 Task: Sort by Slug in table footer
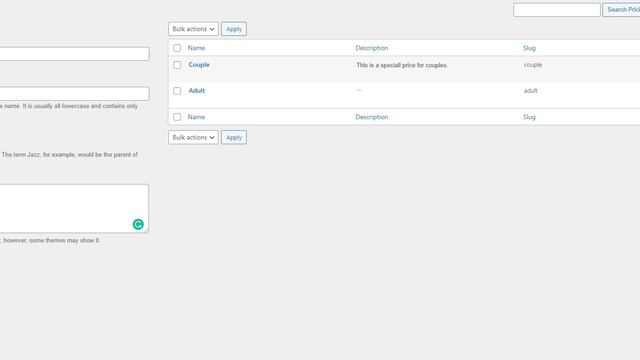tap(529, 117)
